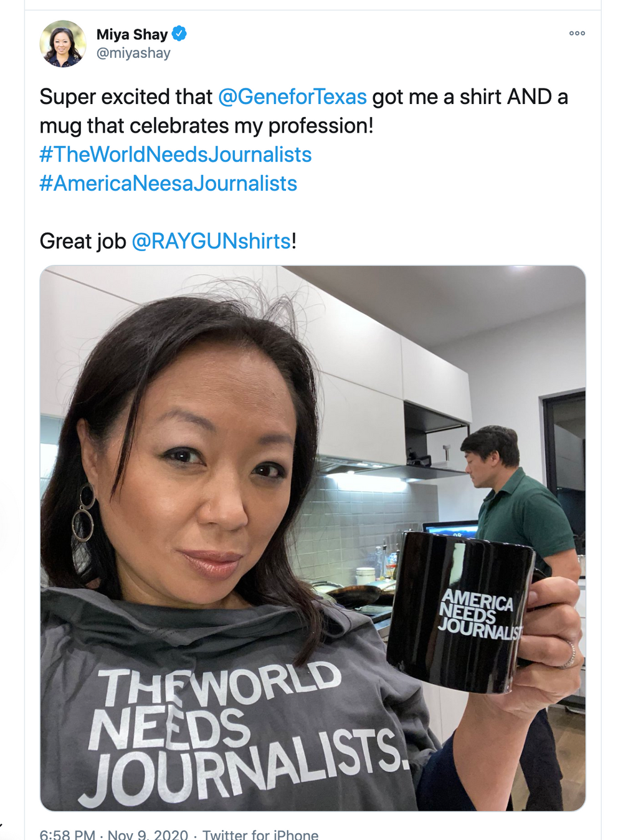Click Miya Shay's profile avatar
Viewport: 623px width, 840px height.
(63, 44)
